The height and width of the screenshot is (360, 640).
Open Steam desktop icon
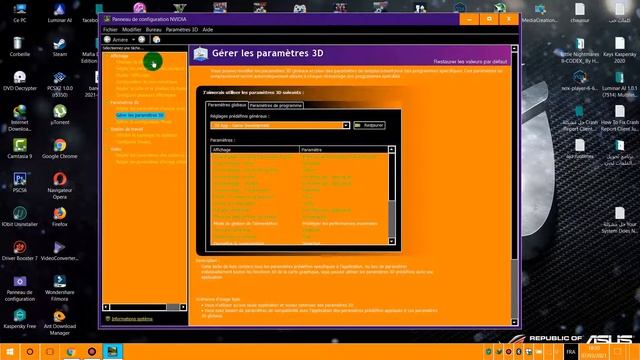[x=60, y=46]
